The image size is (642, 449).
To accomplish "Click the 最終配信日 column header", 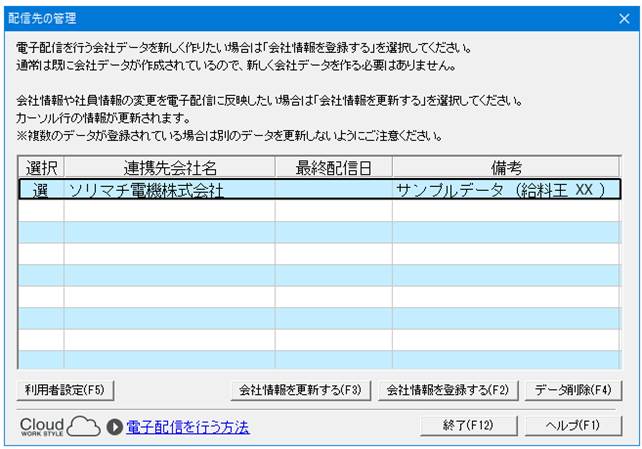I will pyautogui.click(x=334, y=167).
